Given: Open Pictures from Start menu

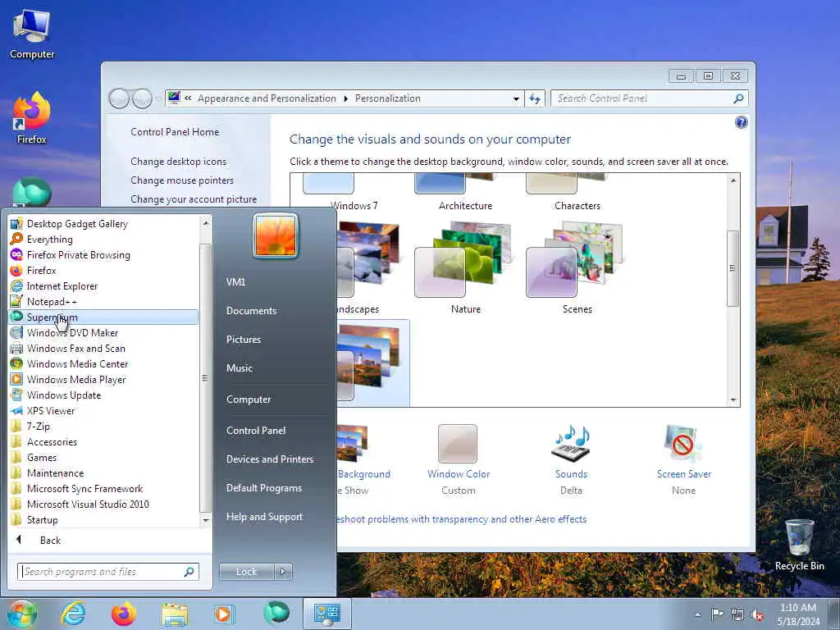Looking at the screenshot, I should tap(244, 339).
